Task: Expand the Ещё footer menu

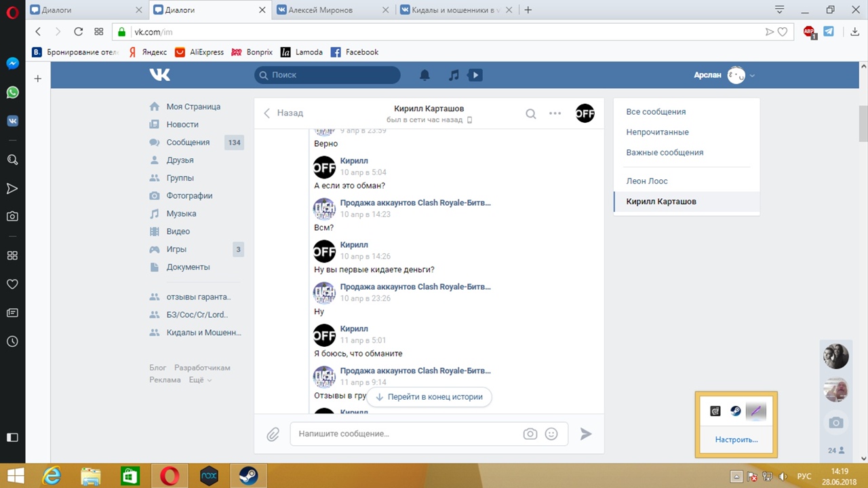Action: click(x=200, y=380)
